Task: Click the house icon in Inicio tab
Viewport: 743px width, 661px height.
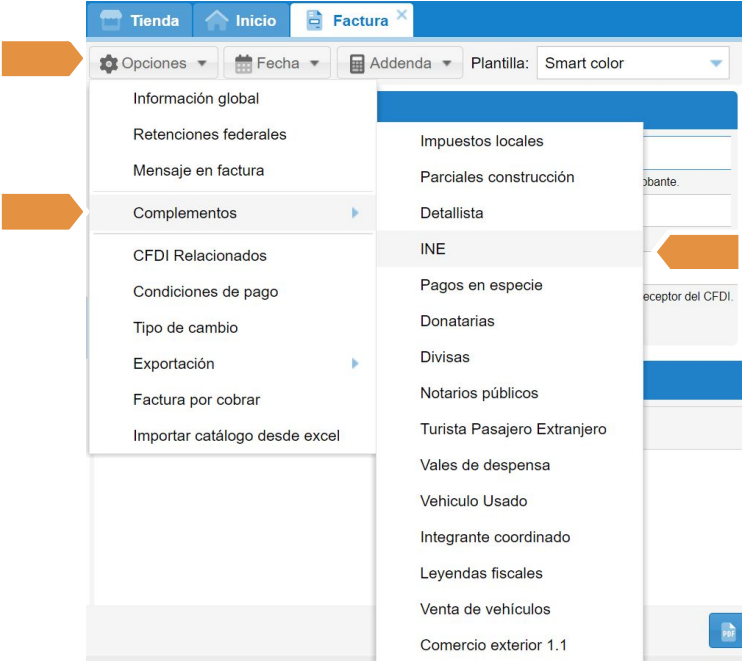Action: (216, 20)
